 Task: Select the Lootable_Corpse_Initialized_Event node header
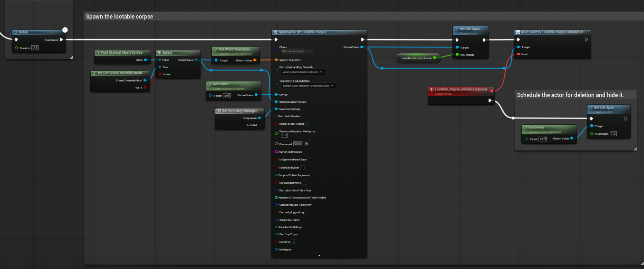point(460,89)
